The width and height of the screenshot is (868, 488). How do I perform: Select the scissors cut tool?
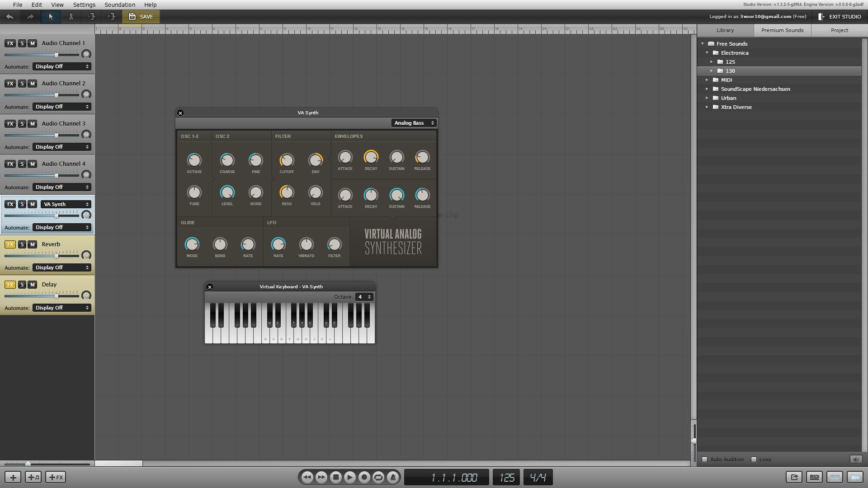click(x=71, y=17)
